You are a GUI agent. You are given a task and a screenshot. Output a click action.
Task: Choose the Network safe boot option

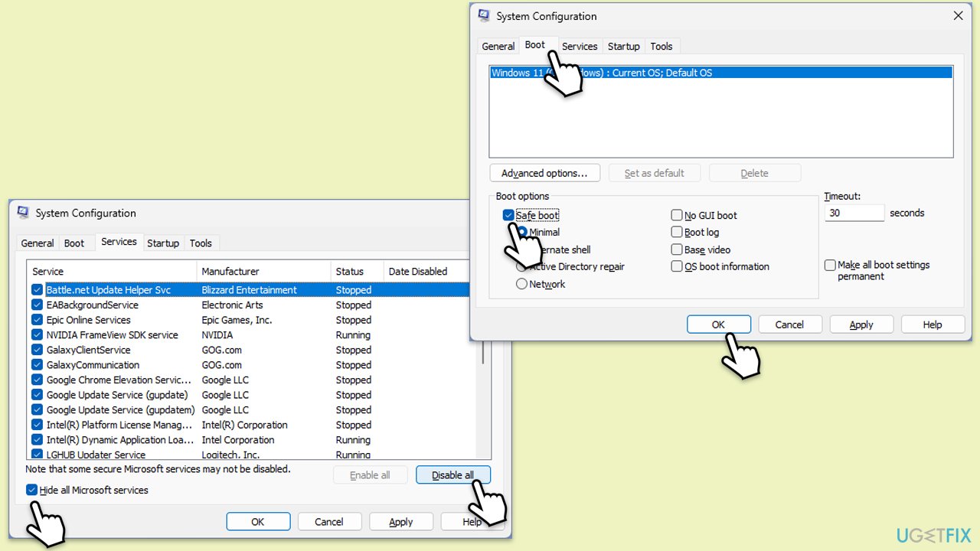tap(522, 284)
